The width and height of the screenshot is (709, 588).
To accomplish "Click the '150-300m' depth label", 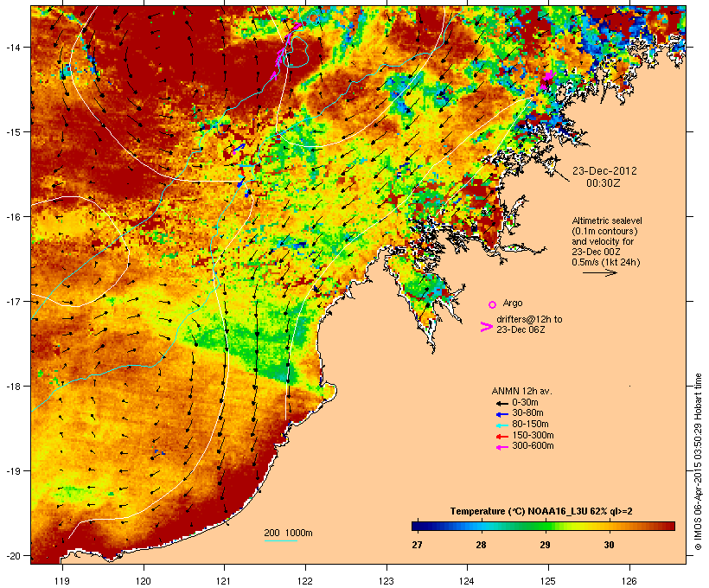I will pyautogui.click(x=533, y=436).
